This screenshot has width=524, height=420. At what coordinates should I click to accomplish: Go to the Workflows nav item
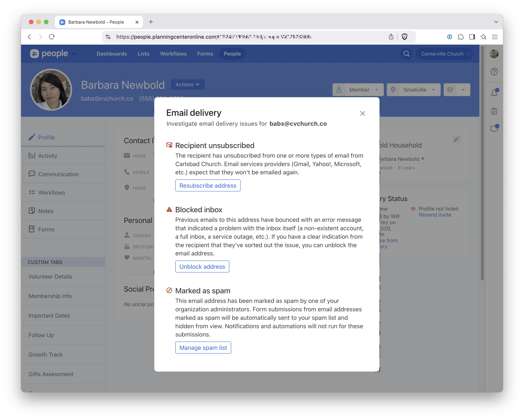[x=173, y=54]
